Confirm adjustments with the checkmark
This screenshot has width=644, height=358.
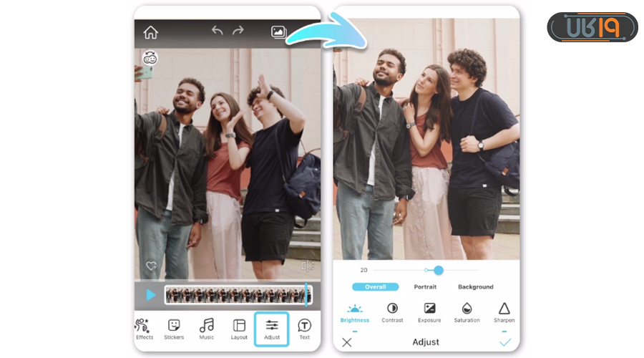[505, 342]
